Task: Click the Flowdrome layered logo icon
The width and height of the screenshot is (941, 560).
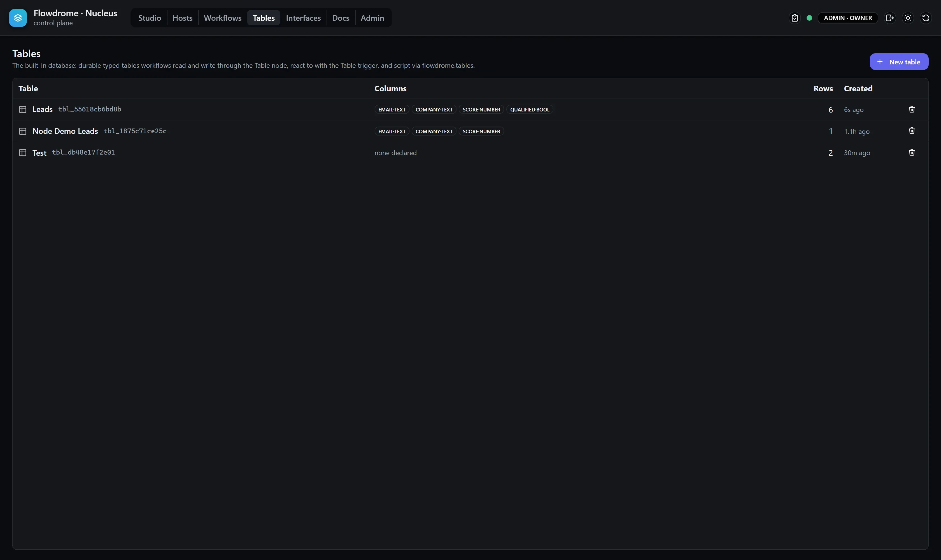Action: tap(18, 18)
